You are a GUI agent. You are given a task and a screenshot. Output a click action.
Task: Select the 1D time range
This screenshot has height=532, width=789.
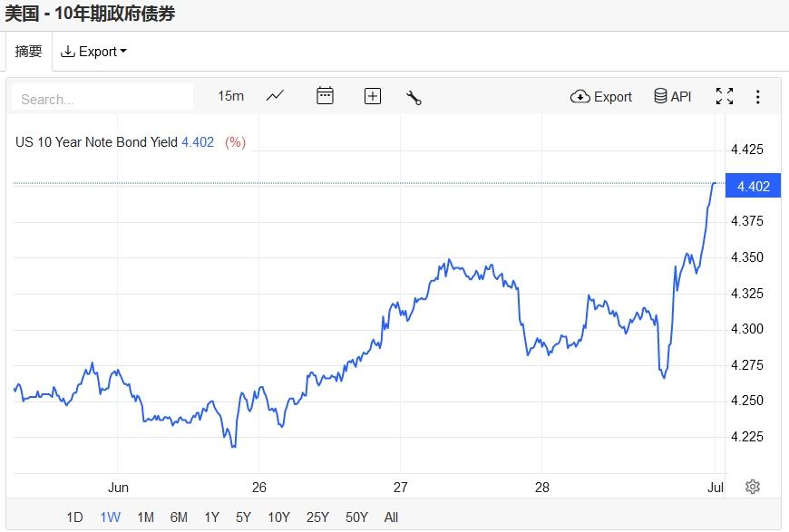coord(74,517)
